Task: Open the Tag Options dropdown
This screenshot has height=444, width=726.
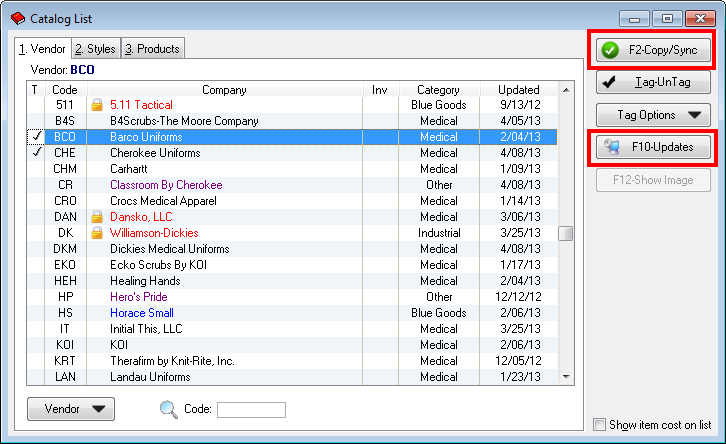Action: pyautogui.click(x=653, y=115)
